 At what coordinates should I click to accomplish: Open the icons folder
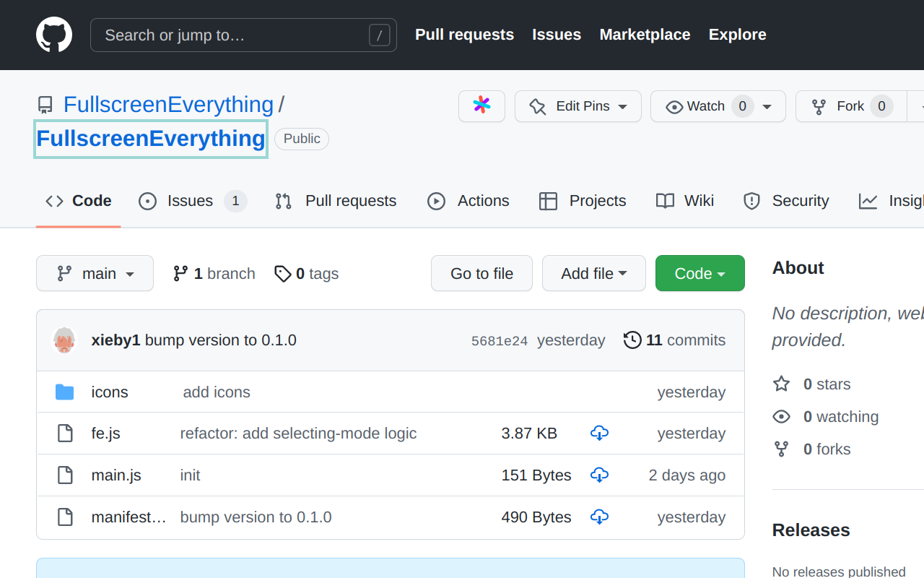click(x=110, y=392)
